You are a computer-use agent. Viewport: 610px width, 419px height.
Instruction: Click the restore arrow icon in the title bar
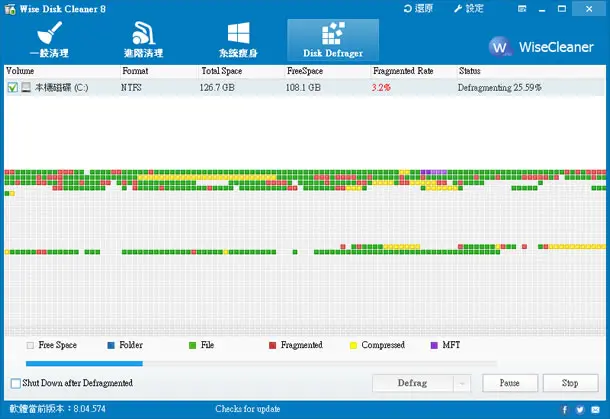pyautogui.click(x=407, y=9)
